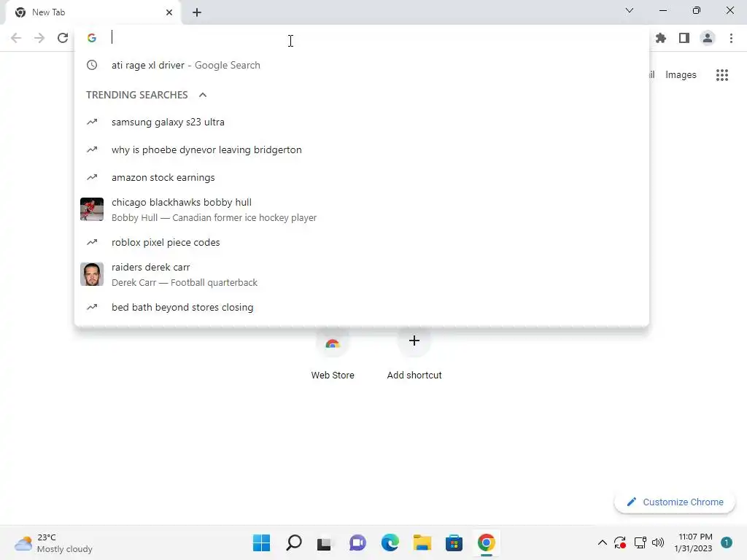This screenshot has height=560, width=747.
Task: Select history entry ati rage xl driver
Action: (x=362, y=65)
